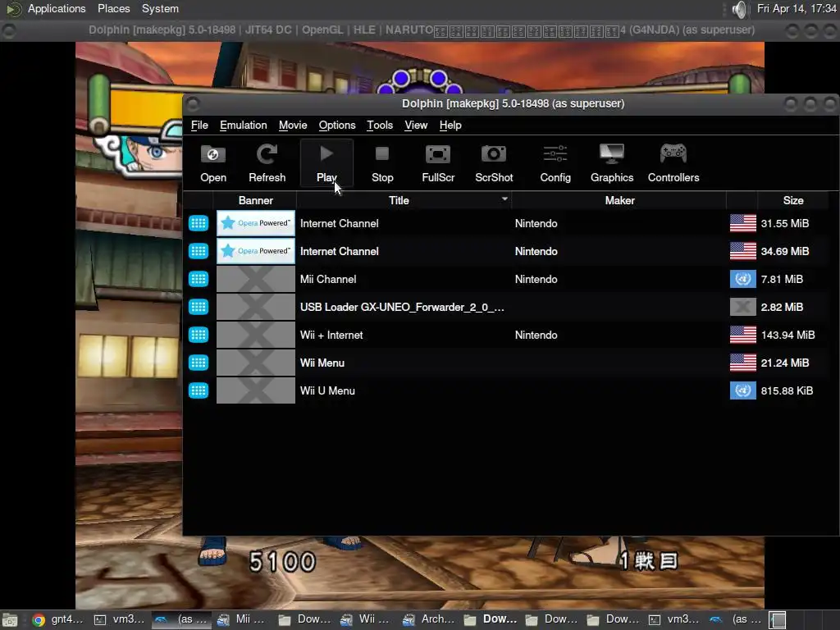Click the 2.82 MiB size cell

(x=782, y=307)
